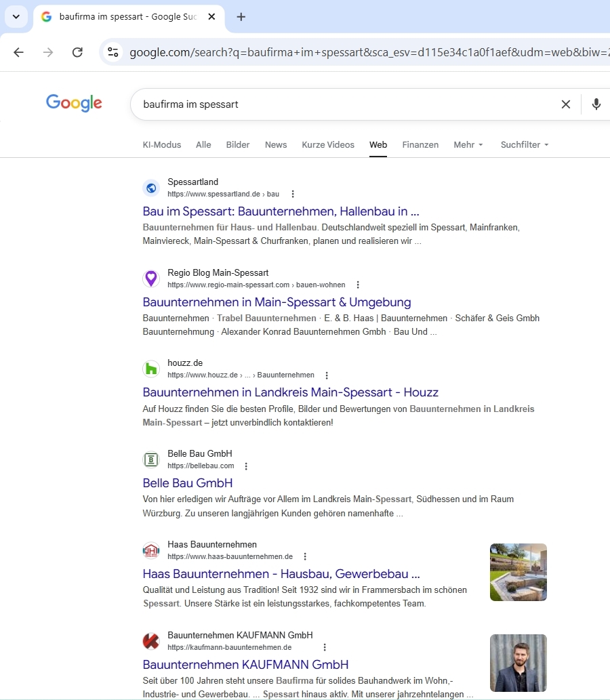Expand the Mehr dropdown
610x700 pixels.
(x=468, y=145)
